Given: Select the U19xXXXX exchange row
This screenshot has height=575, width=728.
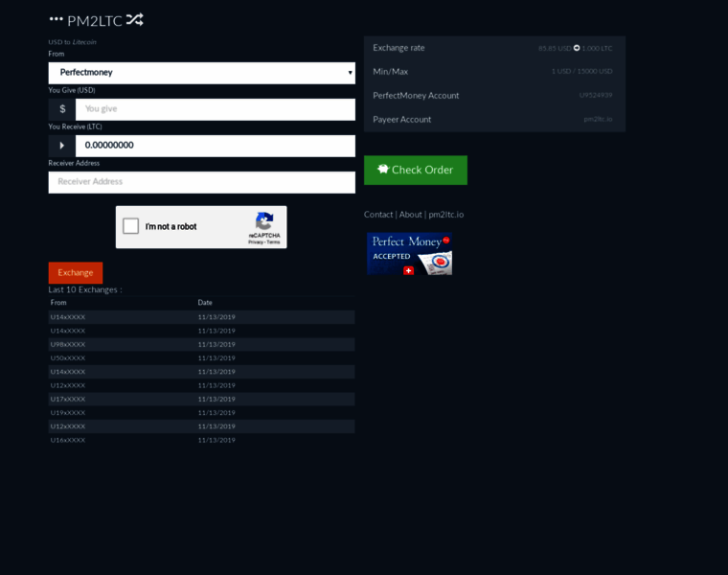Looking at the screenshot, I should [201, 413].
